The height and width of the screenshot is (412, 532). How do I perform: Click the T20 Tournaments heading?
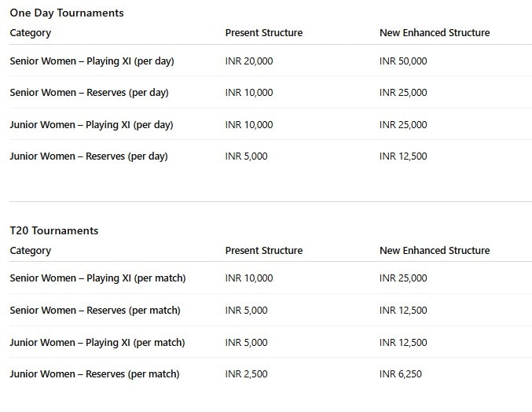(x=54, y=230)
